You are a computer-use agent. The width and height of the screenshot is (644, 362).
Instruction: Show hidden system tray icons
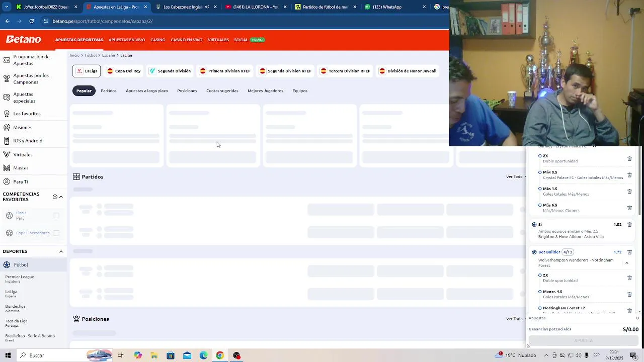tap(546, 355)
